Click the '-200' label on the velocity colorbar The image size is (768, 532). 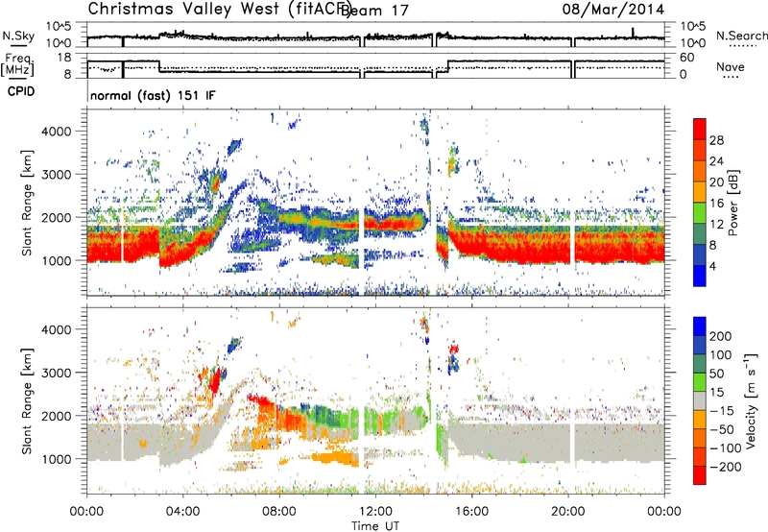725,467
